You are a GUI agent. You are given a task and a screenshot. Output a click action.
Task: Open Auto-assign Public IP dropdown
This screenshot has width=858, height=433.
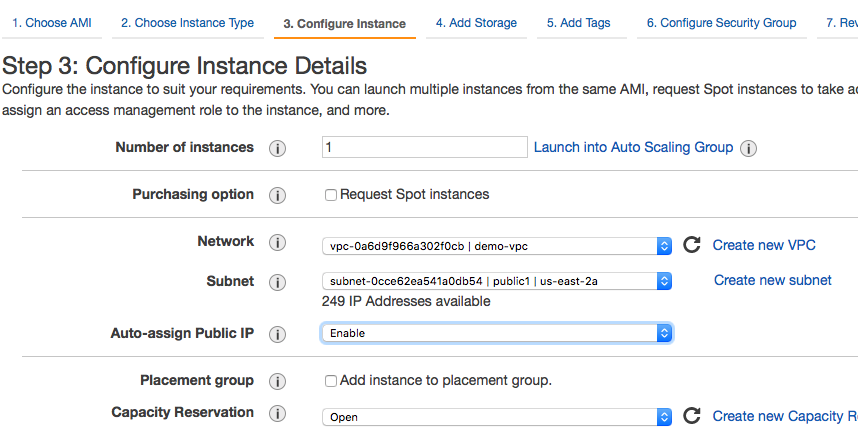496,333
